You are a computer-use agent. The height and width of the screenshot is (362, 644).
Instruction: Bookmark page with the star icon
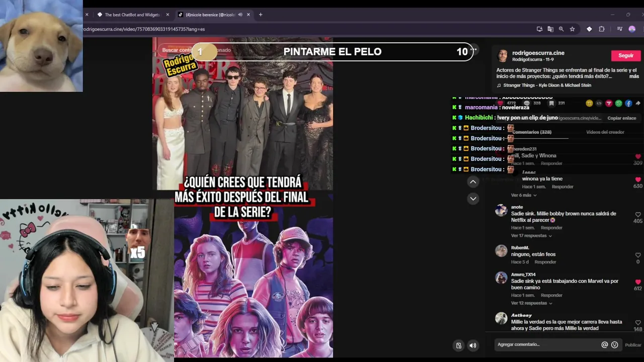click(572, 29)
